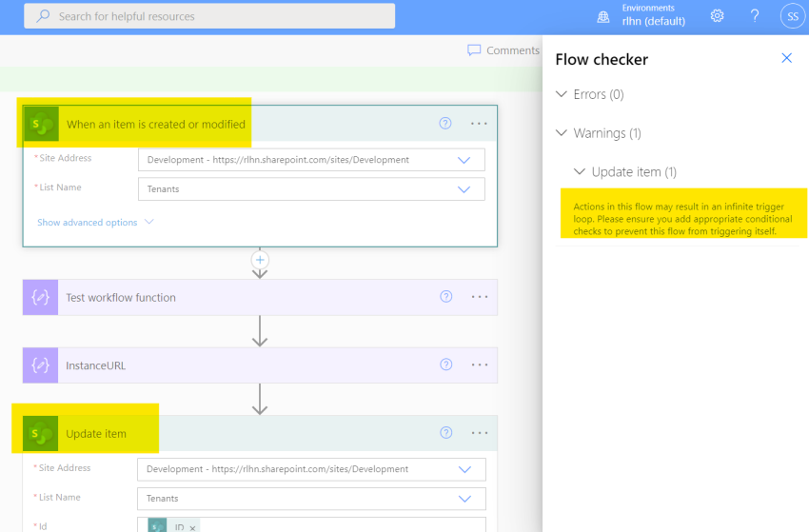Viewport: 809px width, 532px height.
Task: Open the Comments pane icon
Action: (x=474, y=50)
